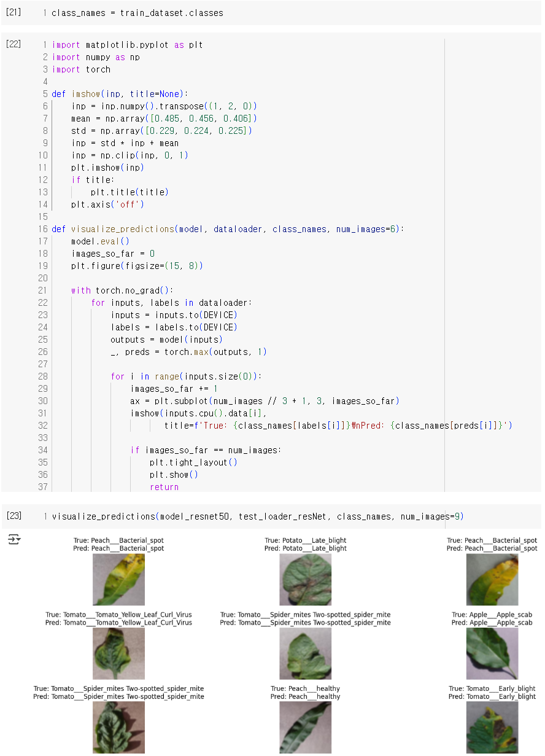545x756 pixels.
Task: Click 'True: Tomato___Early_blight' title text
Action: click(492, 688)
